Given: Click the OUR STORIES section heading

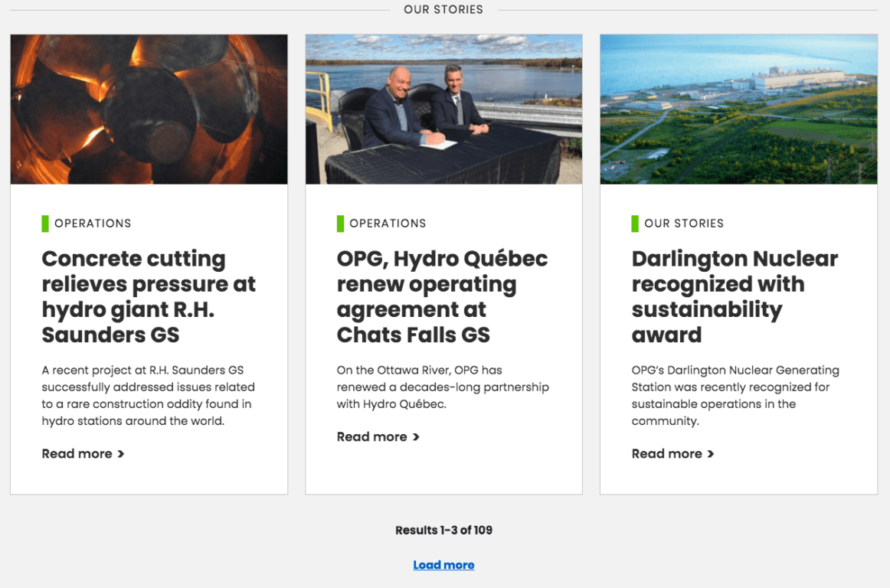Looking at the screenshot, I should (443, 10).
